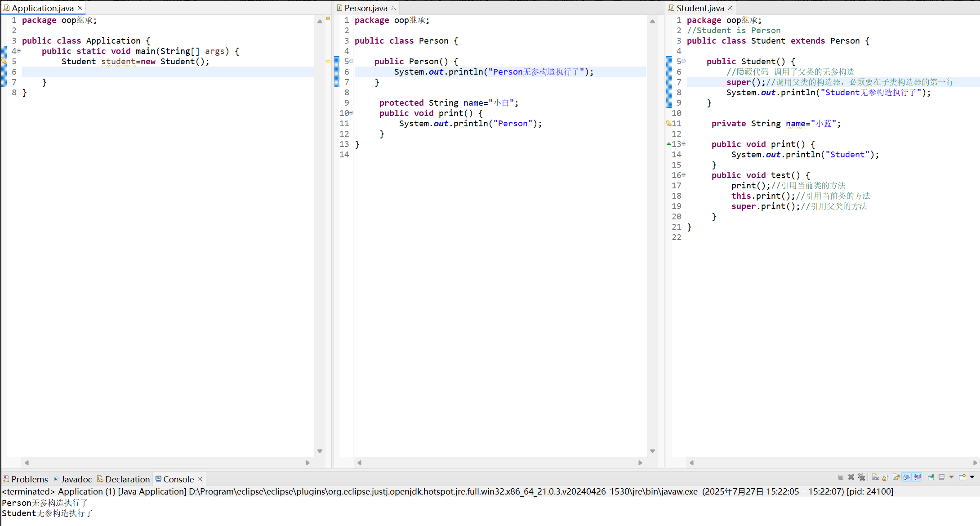980x526 pixels.
Task: Toggle Show Console When Standard Error Changes
Action: (917, 477)
